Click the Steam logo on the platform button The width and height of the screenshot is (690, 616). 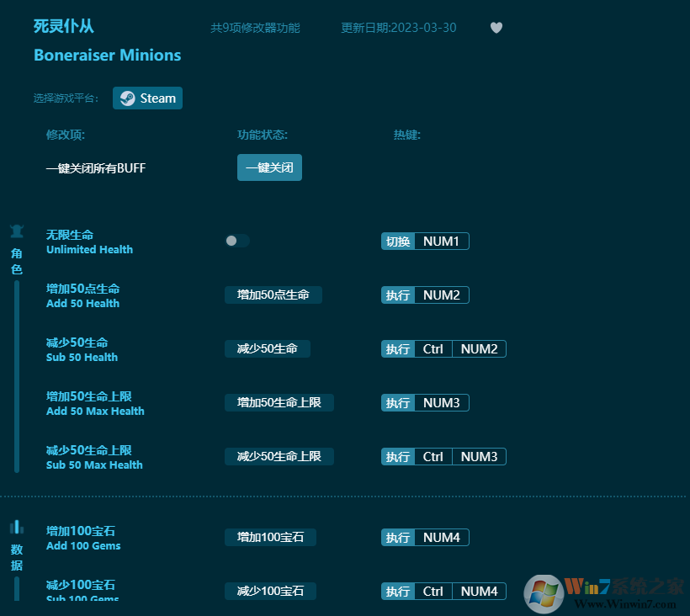[x=127, y=98]
